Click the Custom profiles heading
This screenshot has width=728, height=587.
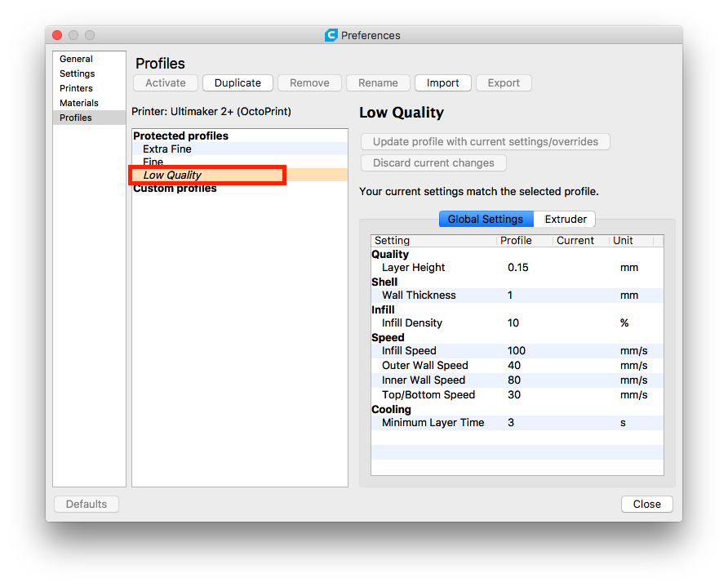click(175, 189)
